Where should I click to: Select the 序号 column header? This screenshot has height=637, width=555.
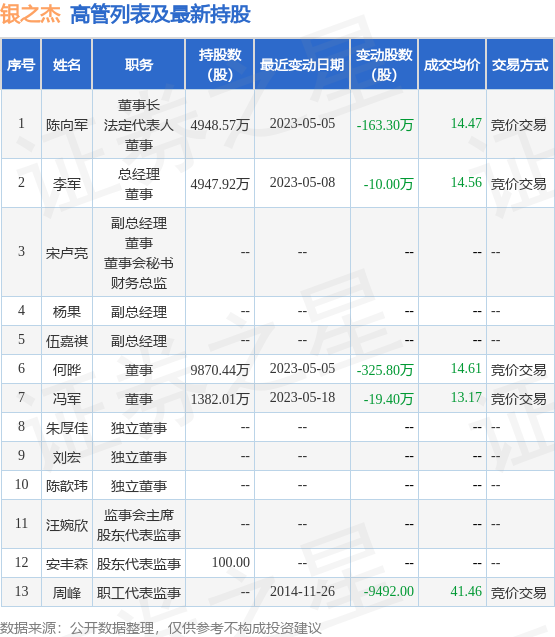click(x=21, y=65)
